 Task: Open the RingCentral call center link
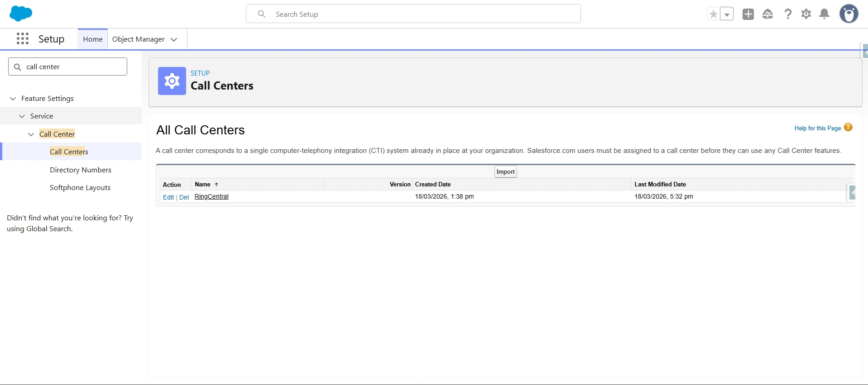click(211, 197)
